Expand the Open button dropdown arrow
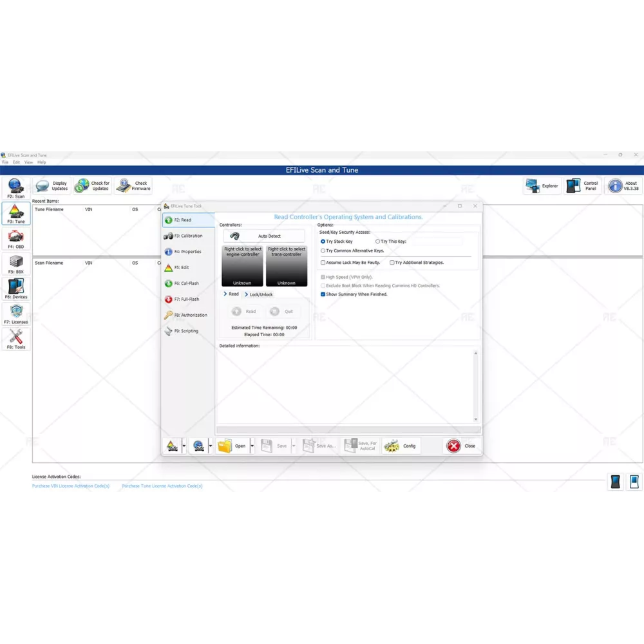The width and height of the screenshot is (644, 644). click(252, 446)
